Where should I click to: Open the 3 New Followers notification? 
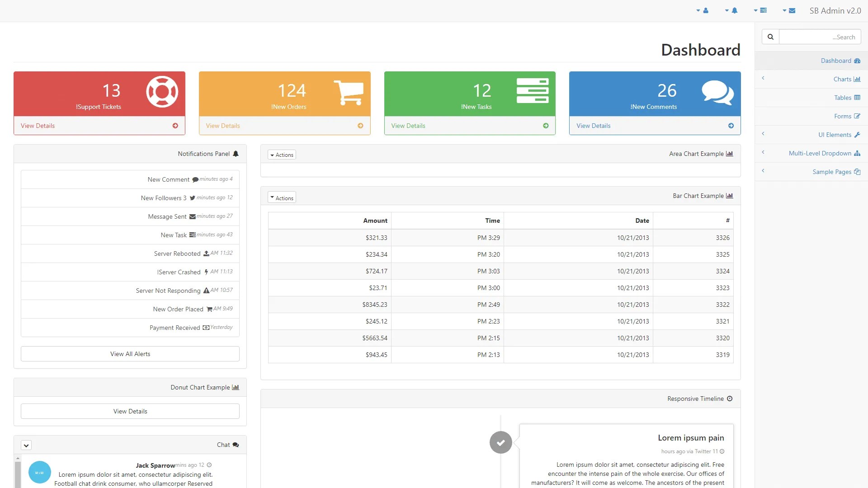tap(130, 198)
